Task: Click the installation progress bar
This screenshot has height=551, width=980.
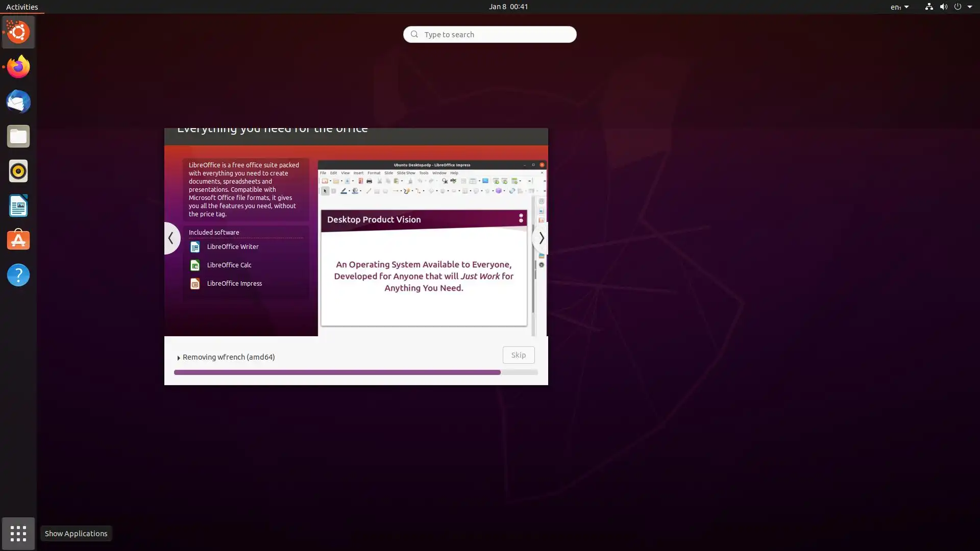Action: pos(355,372)
